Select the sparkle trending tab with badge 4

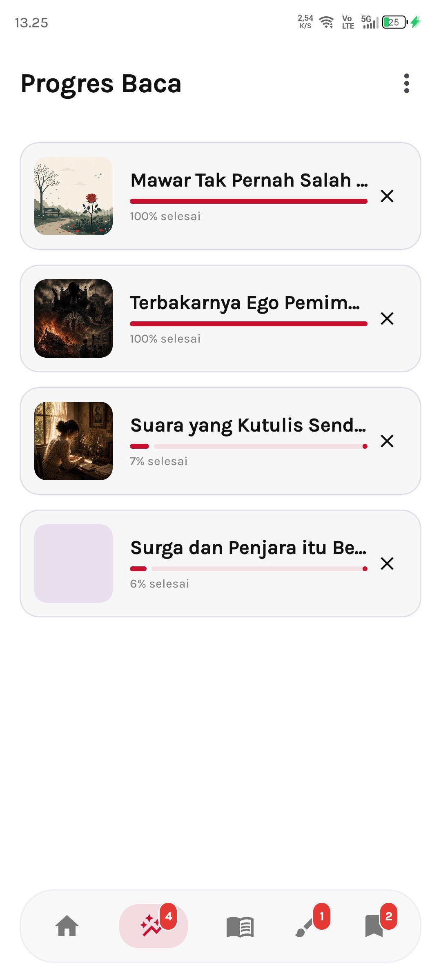(x=154, y=926)
